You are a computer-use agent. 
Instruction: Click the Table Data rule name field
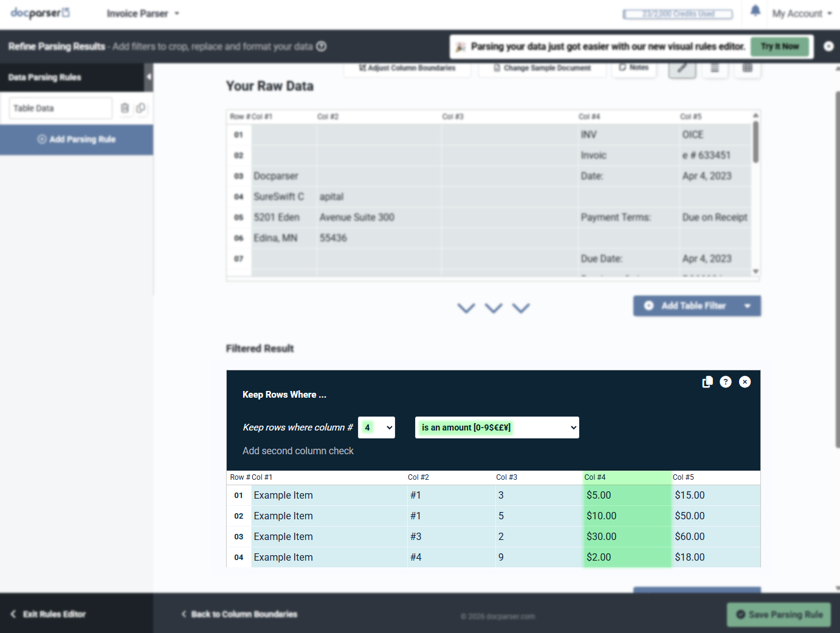[60, 108]
